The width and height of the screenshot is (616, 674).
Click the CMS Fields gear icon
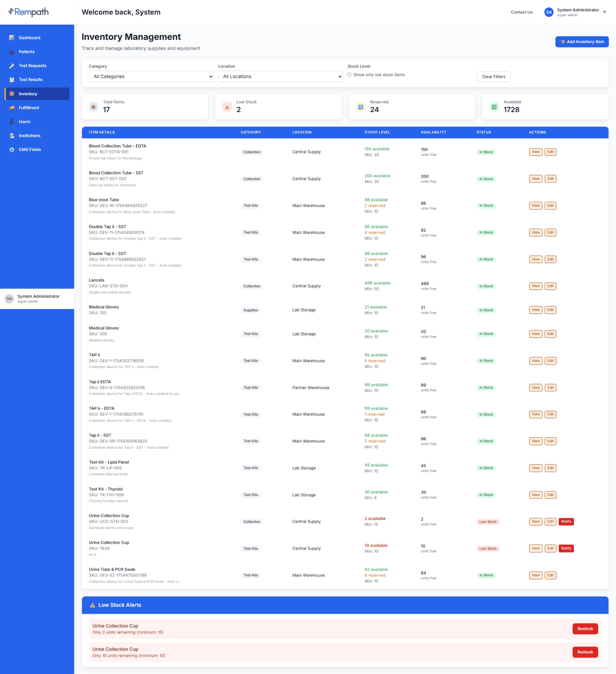pos(12,150)
